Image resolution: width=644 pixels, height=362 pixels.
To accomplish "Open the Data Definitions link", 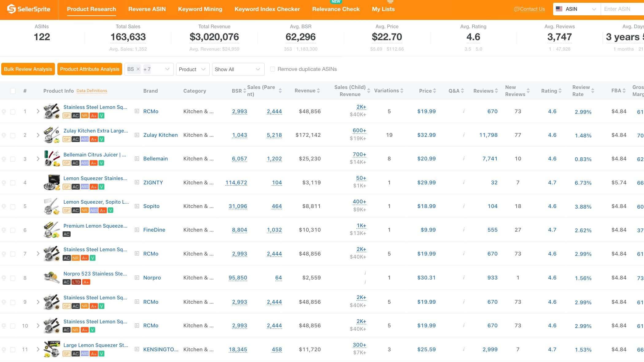I will click(x=92, y=91).
